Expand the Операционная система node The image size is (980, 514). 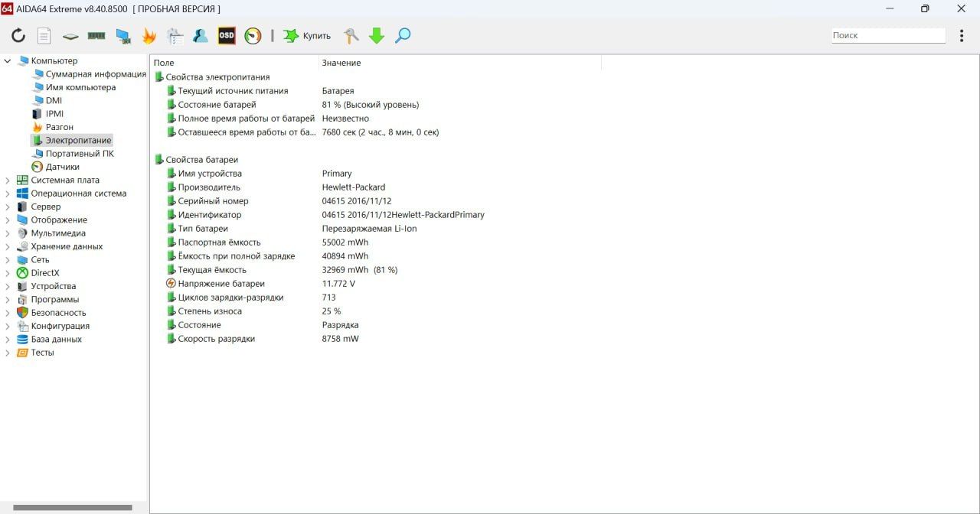tap(8, 194)
